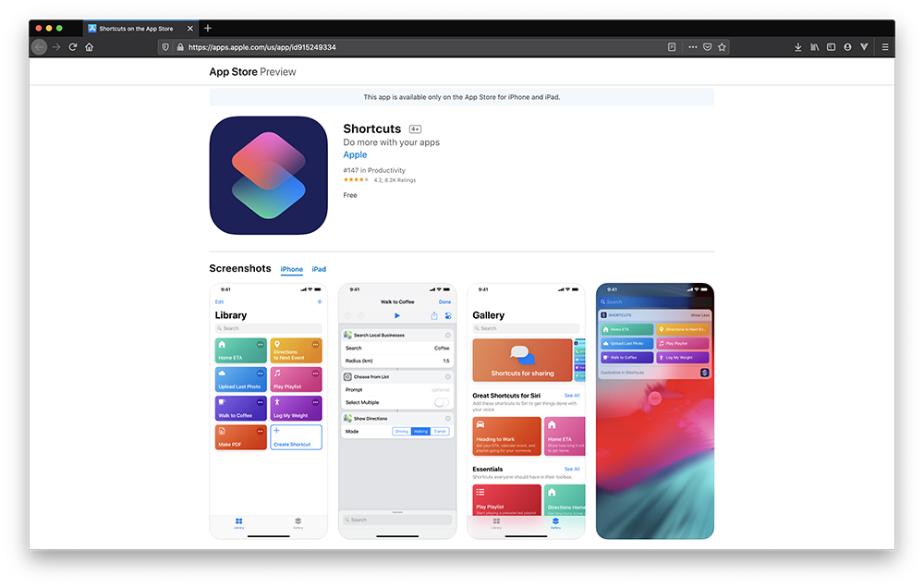Click the play button in Walk to Coffee

pos(397,315)
